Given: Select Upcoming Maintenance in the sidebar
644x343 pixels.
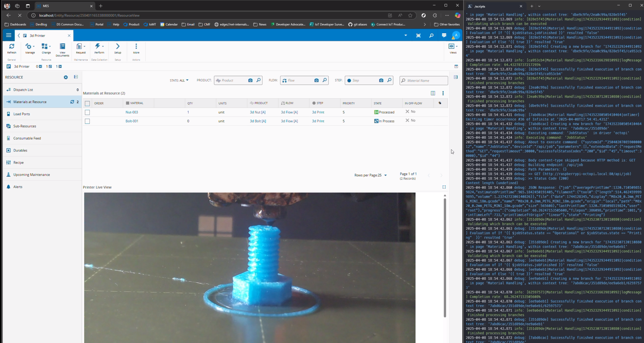Looking at the screenshot, I should click(x=32, y=175).
